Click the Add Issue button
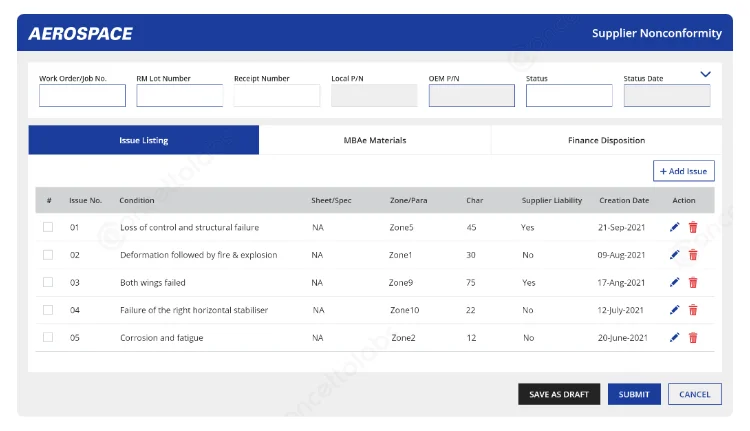The image size is (750, 431). [x=684, y=171]
